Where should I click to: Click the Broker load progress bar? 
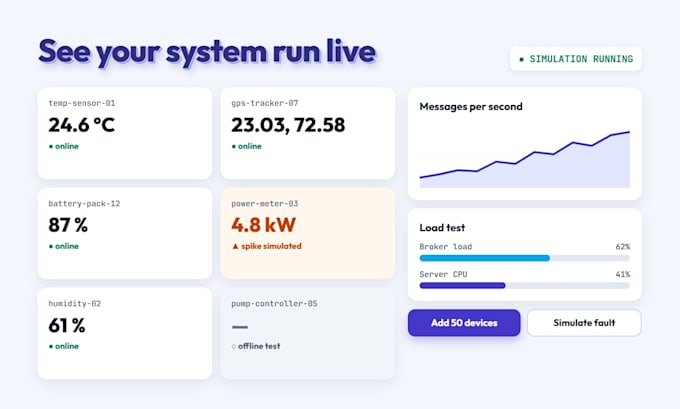(524, 258)
